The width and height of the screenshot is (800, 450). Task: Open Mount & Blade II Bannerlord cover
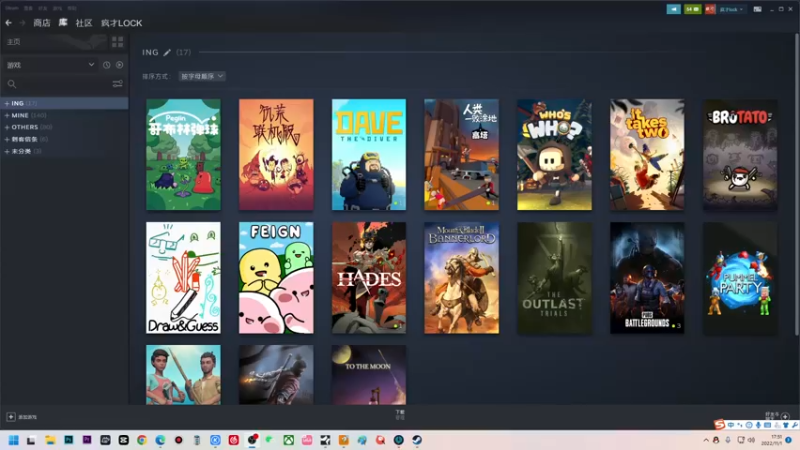pyautogui.click(x=462, y=278)
